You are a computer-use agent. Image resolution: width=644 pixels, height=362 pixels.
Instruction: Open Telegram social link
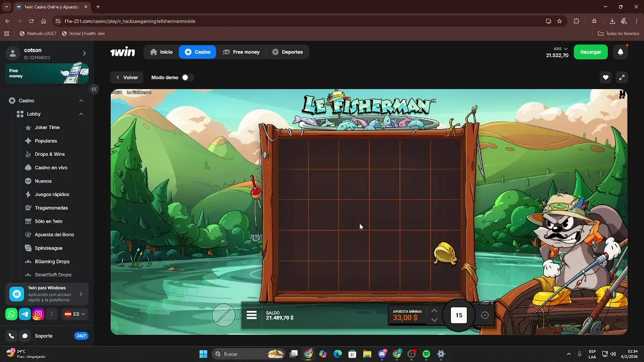tap(25, 314)
